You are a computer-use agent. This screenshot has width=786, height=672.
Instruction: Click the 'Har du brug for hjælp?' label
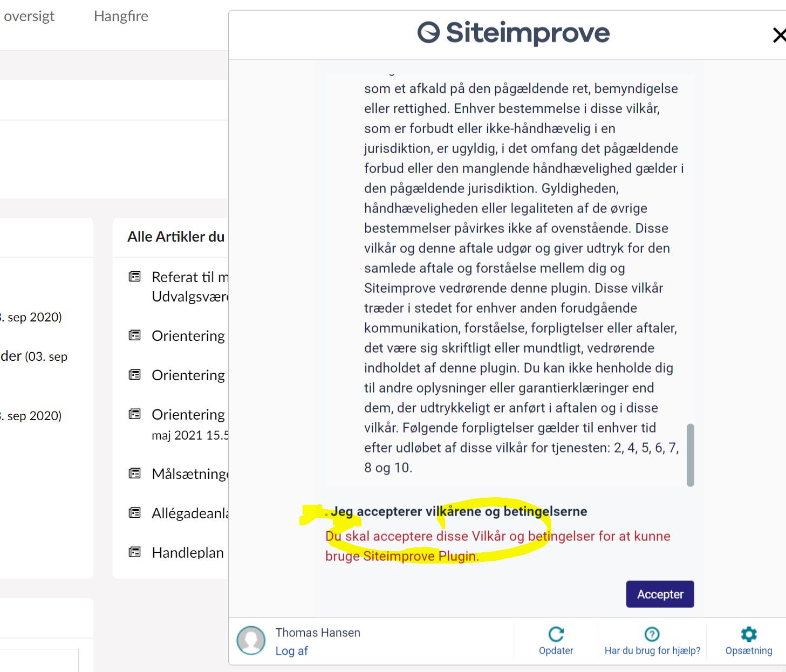(x=652, y=650)
